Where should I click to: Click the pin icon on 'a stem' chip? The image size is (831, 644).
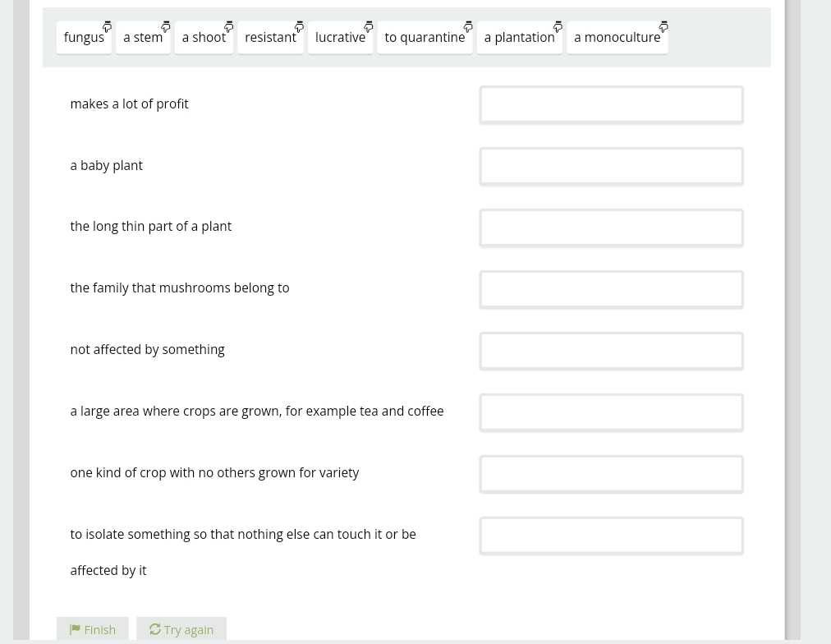point(165,27)
